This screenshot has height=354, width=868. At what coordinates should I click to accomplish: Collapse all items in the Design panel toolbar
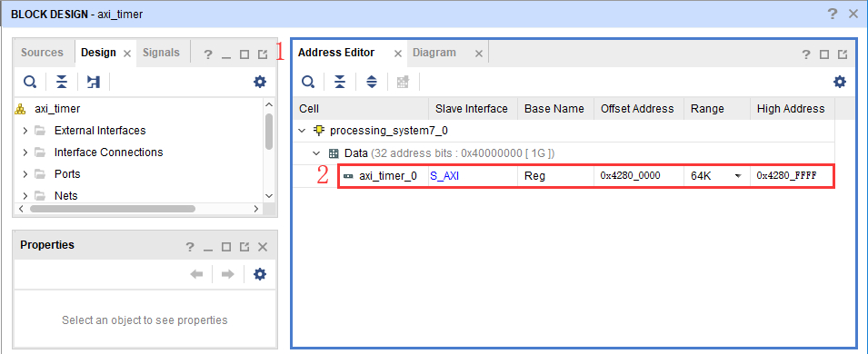click(x=62, y=82)
